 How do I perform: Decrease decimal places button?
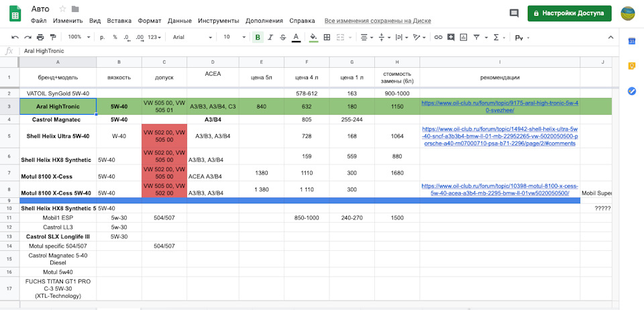click(x=127, y=38)
